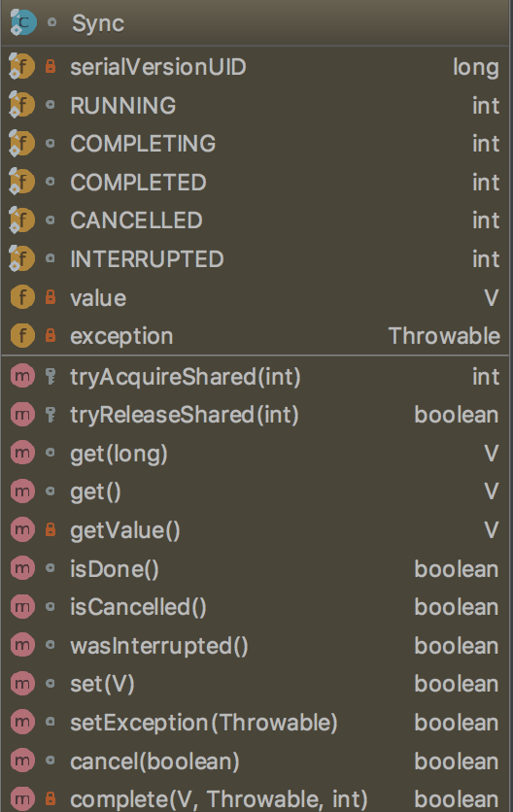Click method icon beside cancel(boolean)
Screen dimensions: 513x812
22,761
